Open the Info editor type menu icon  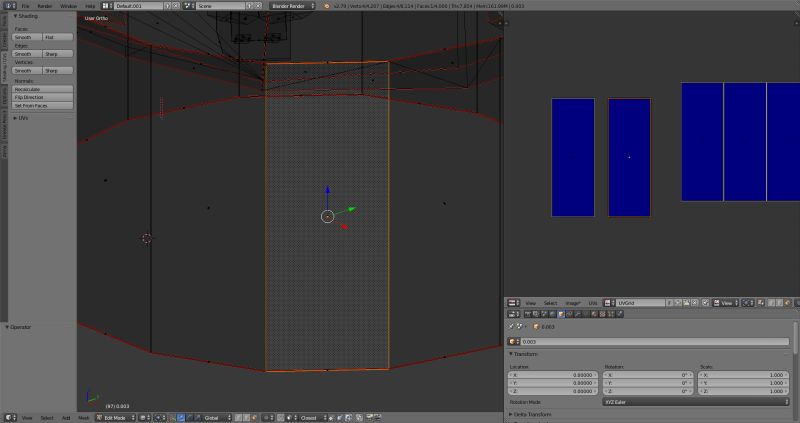(x=9, y=6)
